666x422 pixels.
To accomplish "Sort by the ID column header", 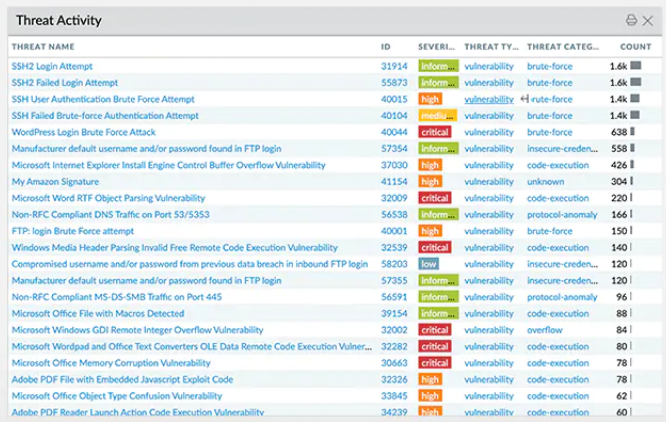I will point(386,46).
